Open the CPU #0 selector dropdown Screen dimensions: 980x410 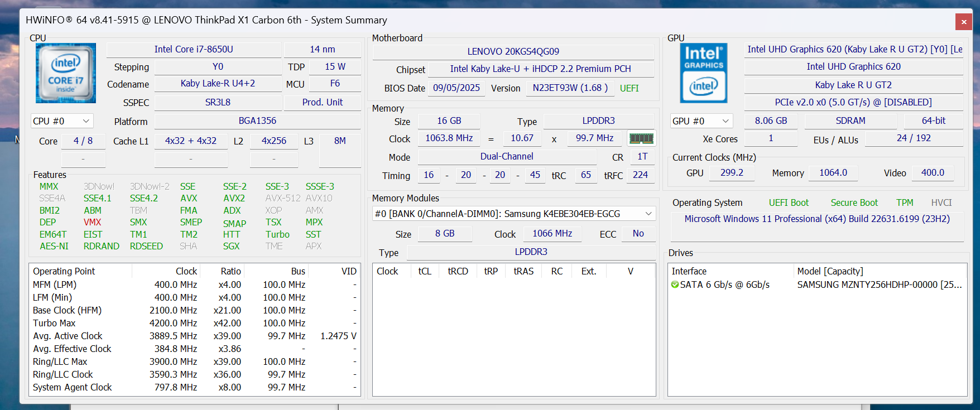(x=62, y=121)
